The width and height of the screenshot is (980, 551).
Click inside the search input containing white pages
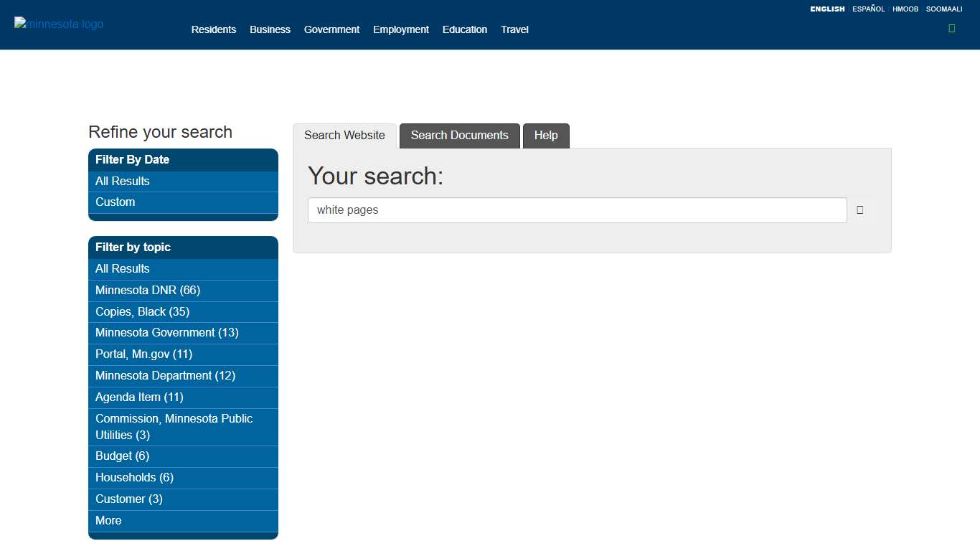pyautogui.click(x=577, y=209)
